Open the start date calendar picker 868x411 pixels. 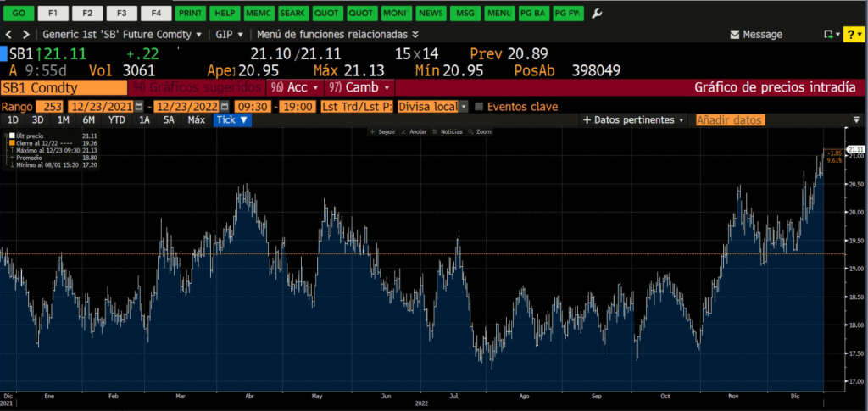click(x=138, y=107)
